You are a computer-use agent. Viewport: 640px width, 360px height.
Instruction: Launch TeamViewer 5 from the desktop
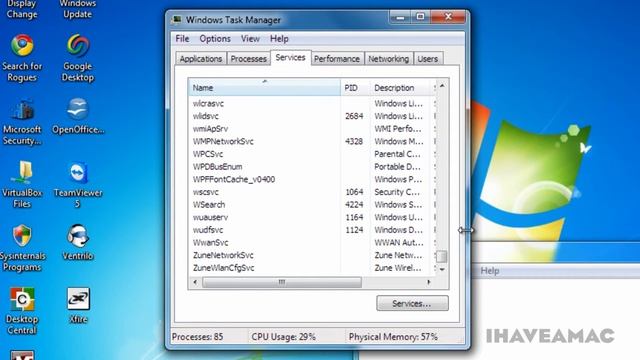pyautogui.click(x=78, y=184)
